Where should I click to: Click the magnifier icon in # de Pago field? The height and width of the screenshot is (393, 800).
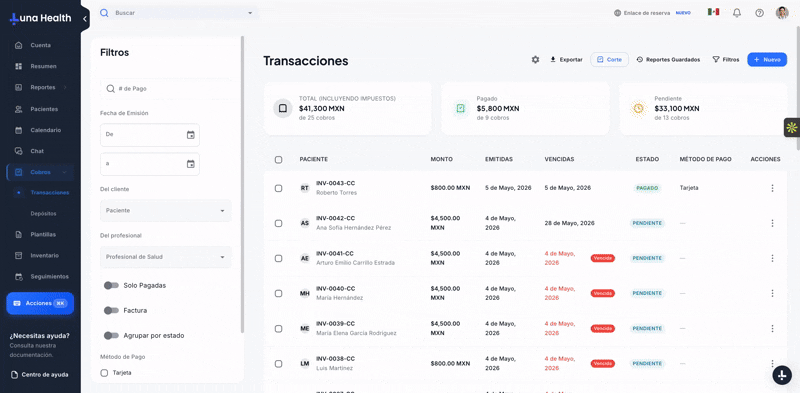(x=110, y=89)
